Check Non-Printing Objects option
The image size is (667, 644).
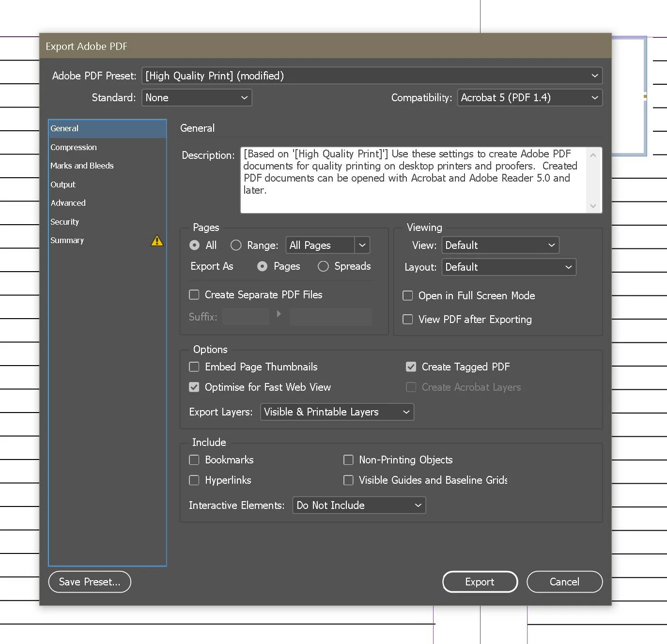click(x=348, y=460)
